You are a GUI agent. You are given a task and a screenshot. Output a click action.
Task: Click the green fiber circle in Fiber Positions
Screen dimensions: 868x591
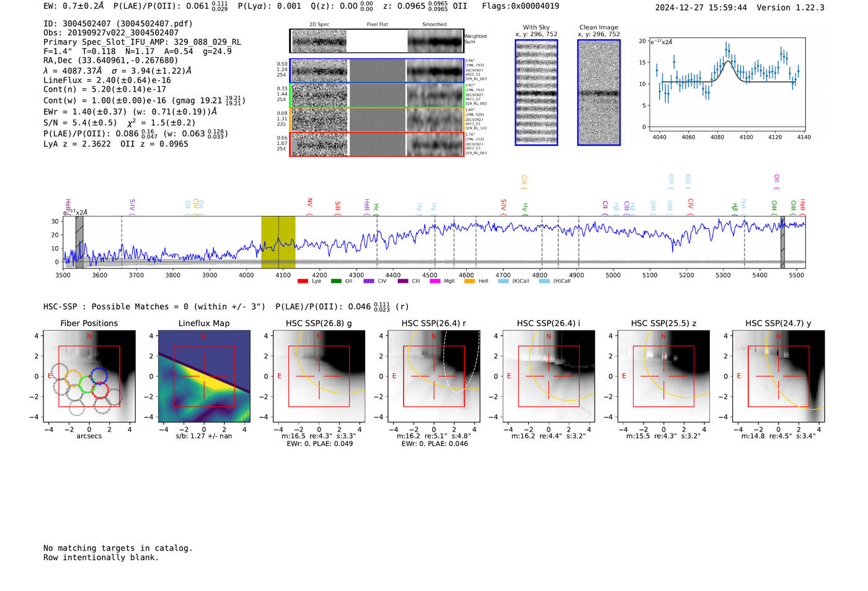tap(87, 384)
